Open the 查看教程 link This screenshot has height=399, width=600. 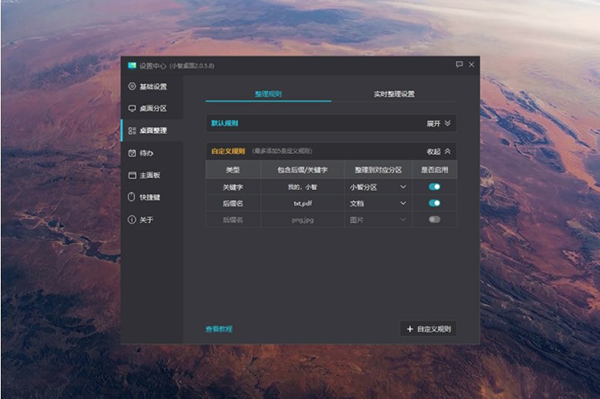[219, 329]
